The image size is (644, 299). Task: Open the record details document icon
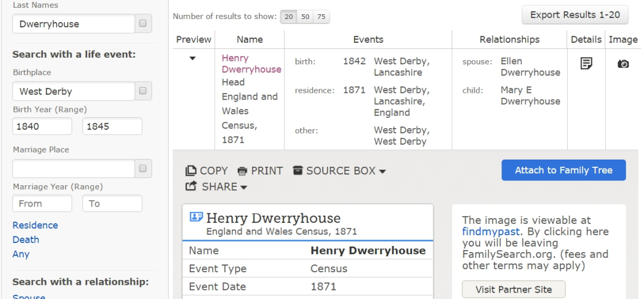click(586, 63)
